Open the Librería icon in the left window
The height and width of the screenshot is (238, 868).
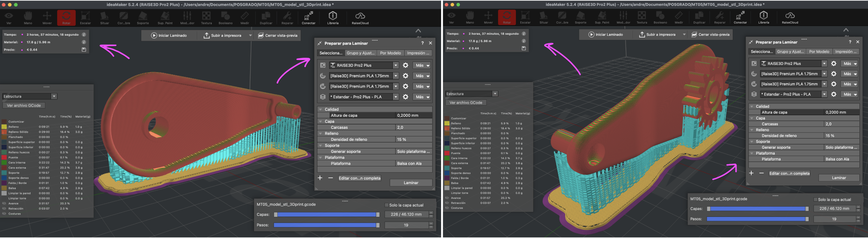pyautogui.click(x=332, y=17)
